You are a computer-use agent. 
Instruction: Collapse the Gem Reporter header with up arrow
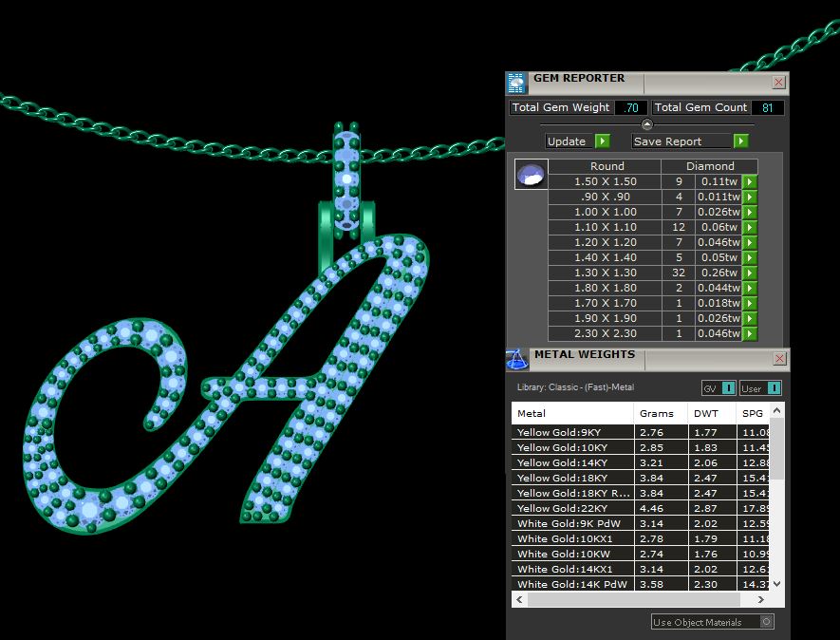tap(647, 124)
